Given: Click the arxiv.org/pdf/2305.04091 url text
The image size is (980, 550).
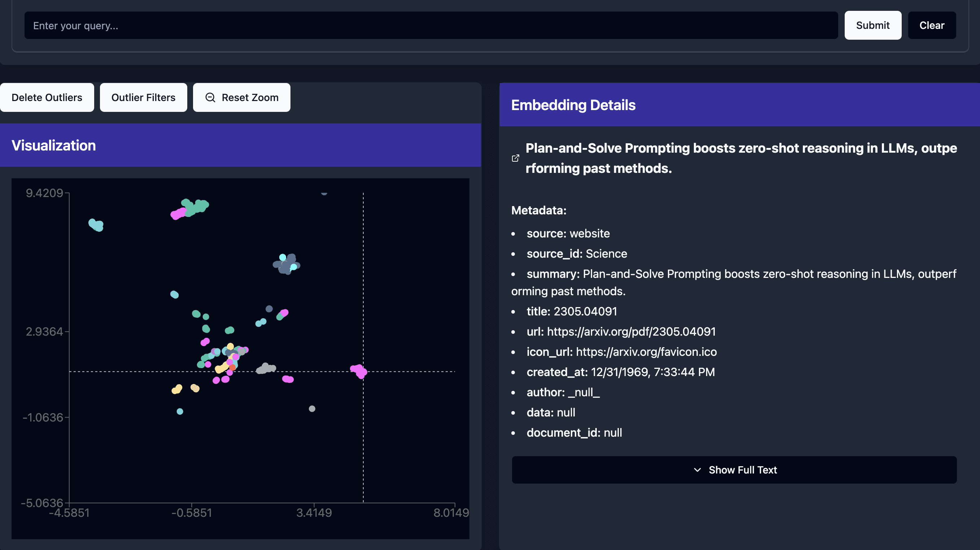Looking at the screenshot, I should pos(631,332).
